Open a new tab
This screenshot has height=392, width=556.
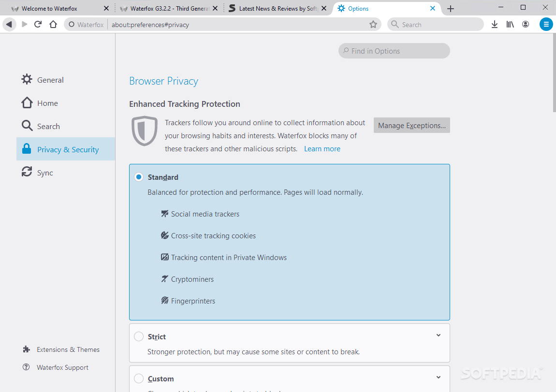(x=450, y=9)
